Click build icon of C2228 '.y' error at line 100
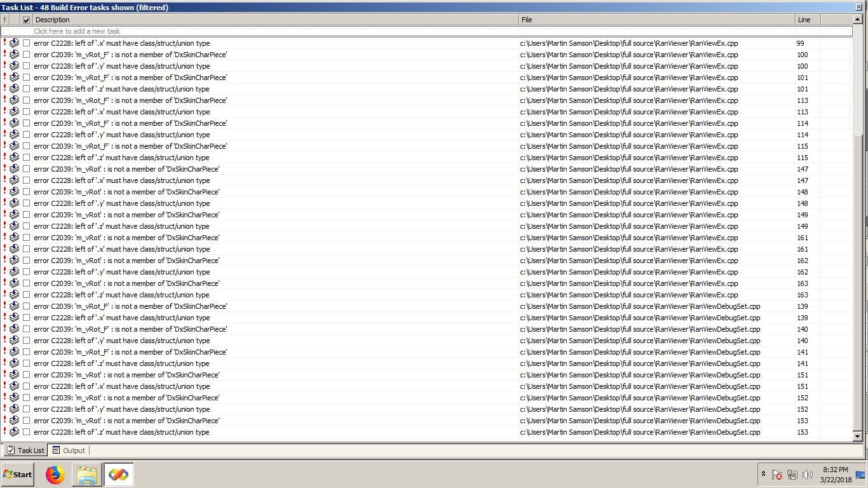The image size is (868, 488). (14, 66)
